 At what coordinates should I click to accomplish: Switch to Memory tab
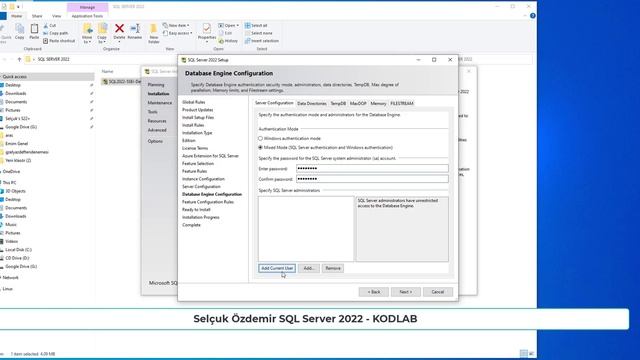[x=378, y=104]
